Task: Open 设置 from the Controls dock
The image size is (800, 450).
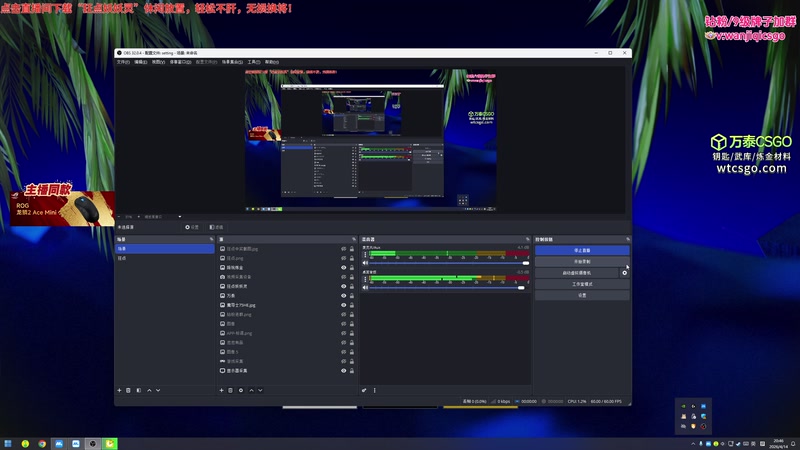Action: tap(582, 295)
